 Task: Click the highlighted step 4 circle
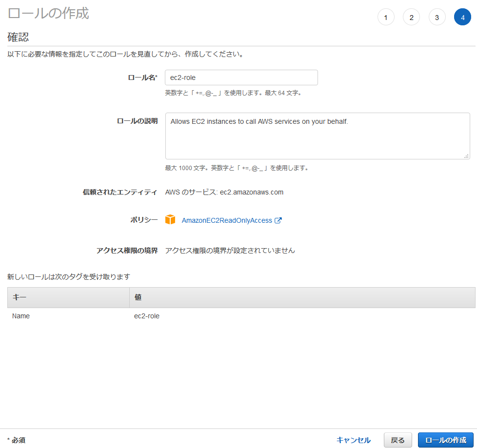pos(462,18)
